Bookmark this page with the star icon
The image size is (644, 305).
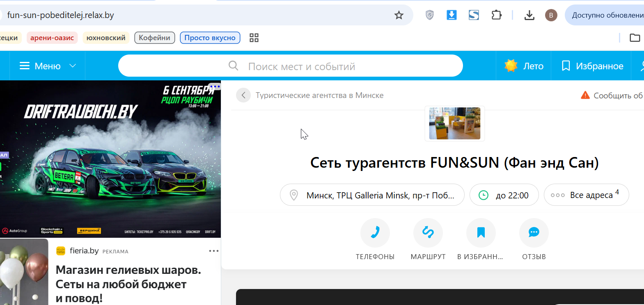tap(399, 15)
